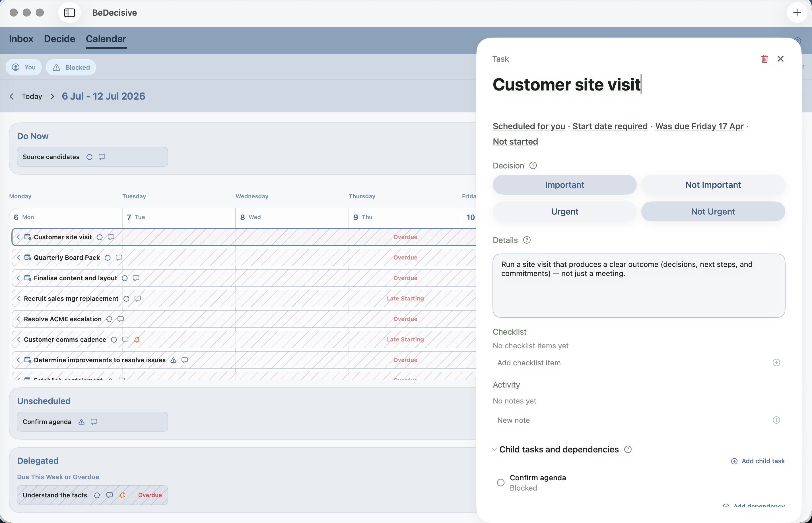Viewport: 812px width, 523px height.
Task: Change the Not started status
Action: tap(515, 142)
